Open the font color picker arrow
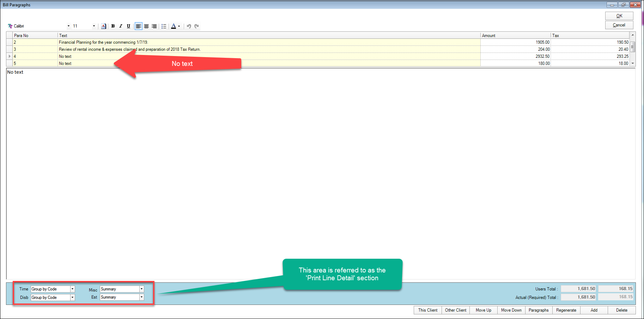644x319 pixels. [x=179, y=26]
